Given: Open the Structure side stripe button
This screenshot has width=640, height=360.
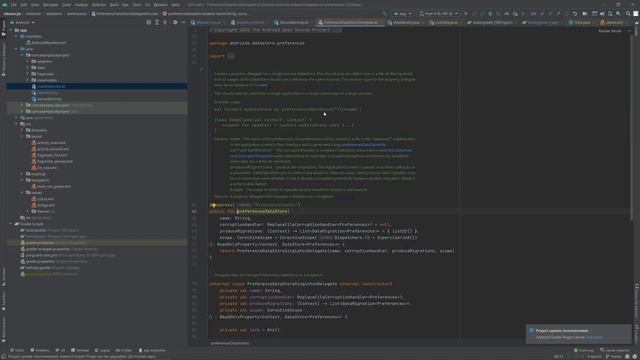Looking at the screenshot, I should [3, 276].
